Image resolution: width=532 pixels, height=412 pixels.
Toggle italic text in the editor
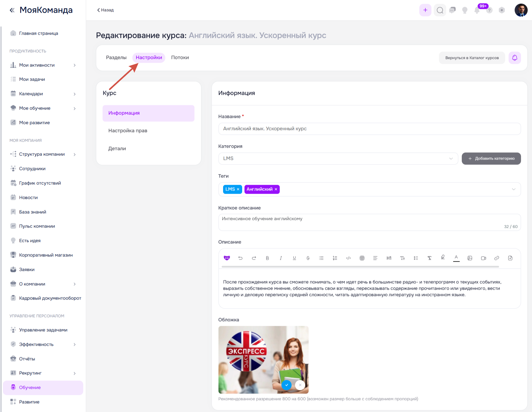pyautogui.click(x=281, y=258)
